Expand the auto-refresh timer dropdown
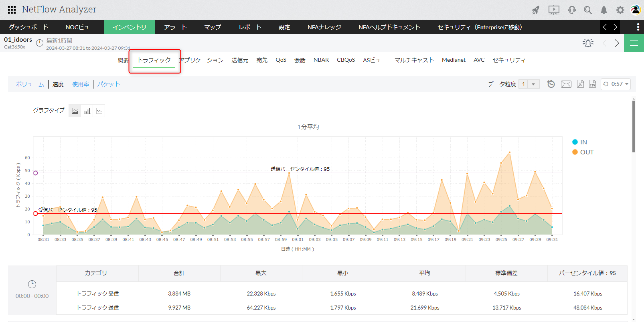This screenshot has width=644, height=330. coord(616,84)
